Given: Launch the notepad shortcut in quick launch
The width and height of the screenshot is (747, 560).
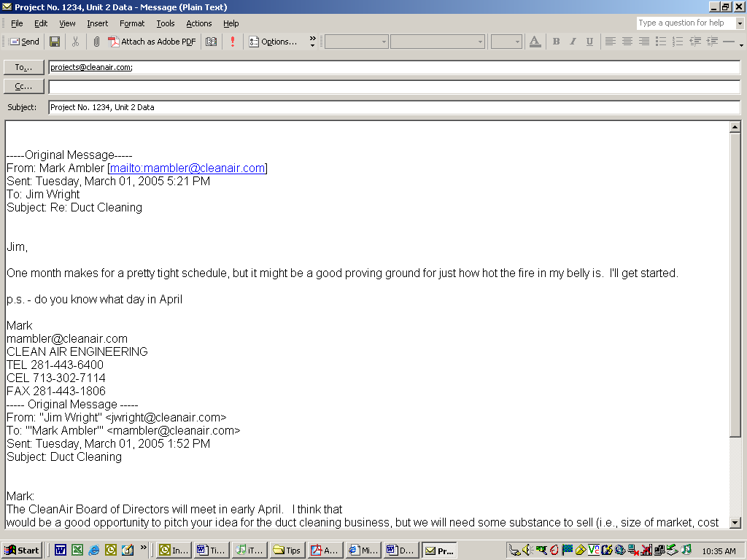Looking at the screenshot, I should (x=128, y=551).
